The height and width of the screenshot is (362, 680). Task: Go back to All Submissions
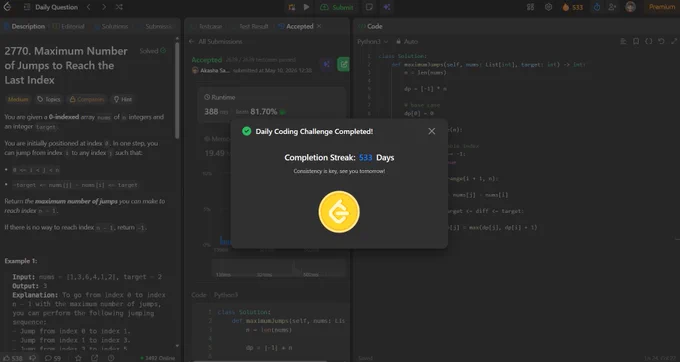tap(216, 42)
